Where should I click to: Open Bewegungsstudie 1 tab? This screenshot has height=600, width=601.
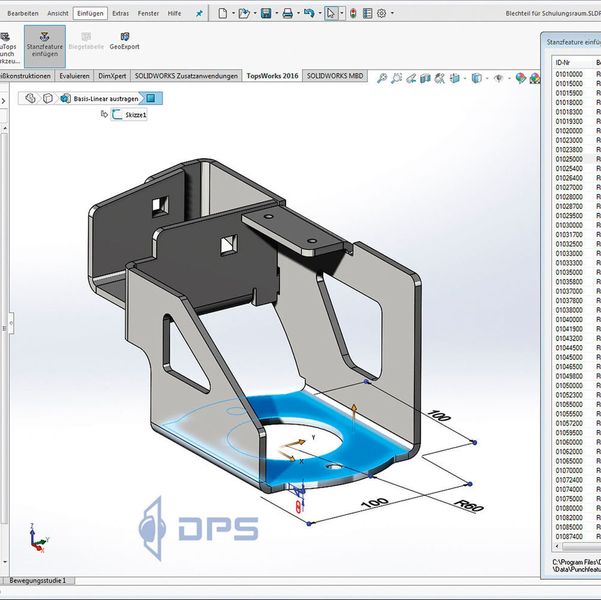tap(38, 580)
